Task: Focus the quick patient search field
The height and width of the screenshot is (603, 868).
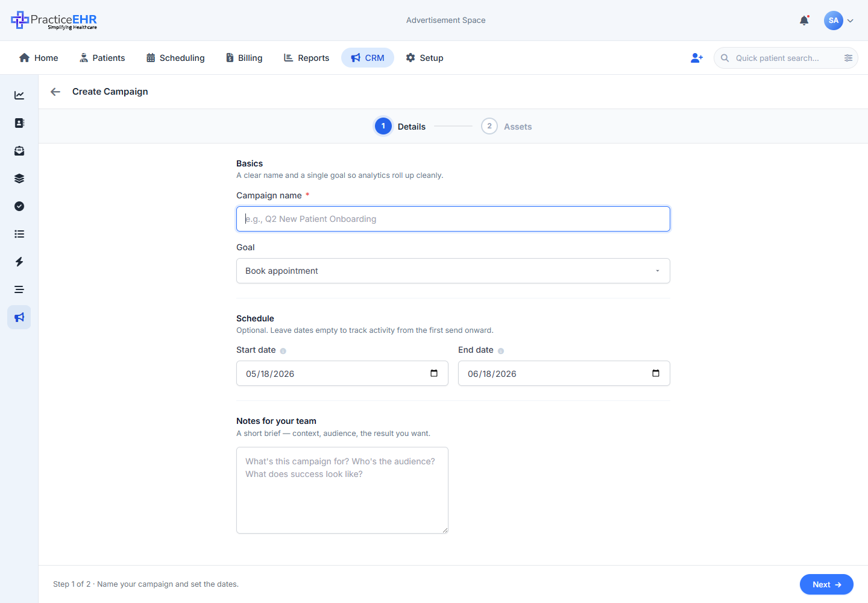Action: click(x=786, y=58)
